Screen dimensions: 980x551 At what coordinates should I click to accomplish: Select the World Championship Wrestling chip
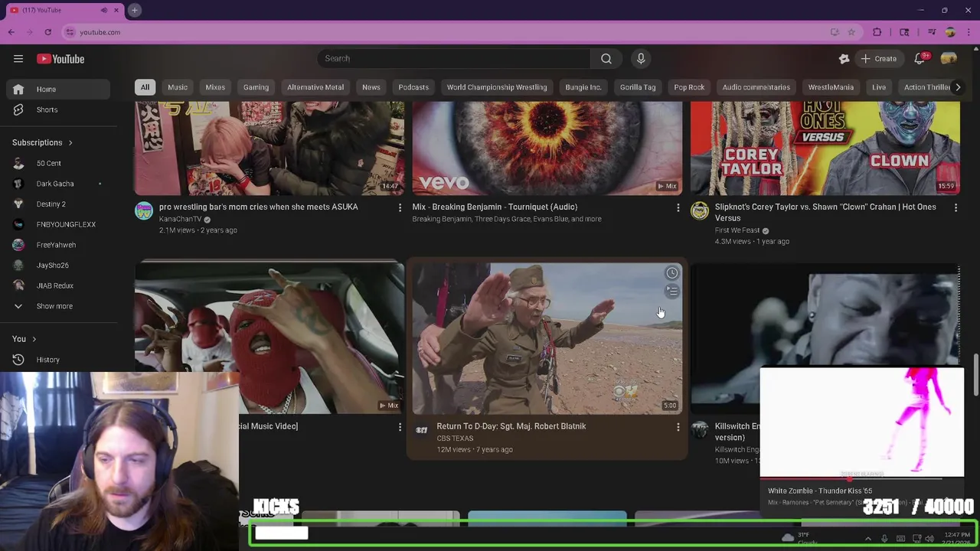tap(497, 87)
